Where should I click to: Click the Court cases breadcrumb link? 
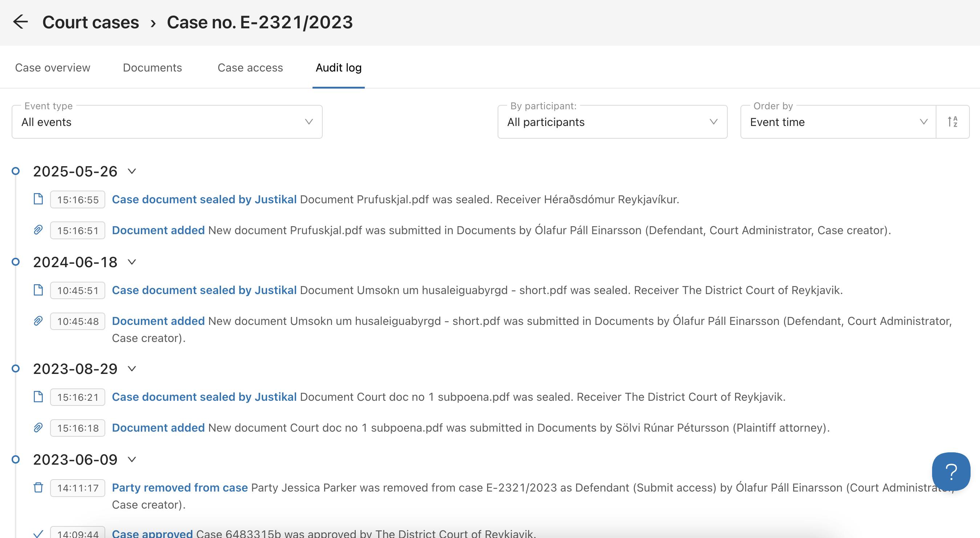click(90, 22)
